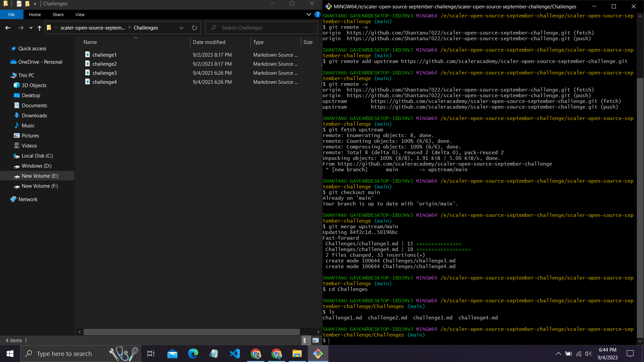Launch Visual Studio Code from the taskbar
This screenshot has height=362, width=644.
(235, 353)
